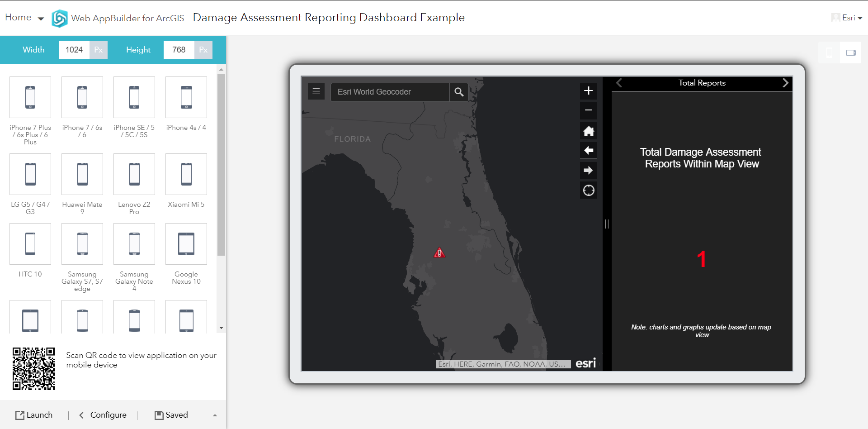This screenshot has width=868, height=429.
Task: Click the Height input field
Action: (x=179, y=50)
